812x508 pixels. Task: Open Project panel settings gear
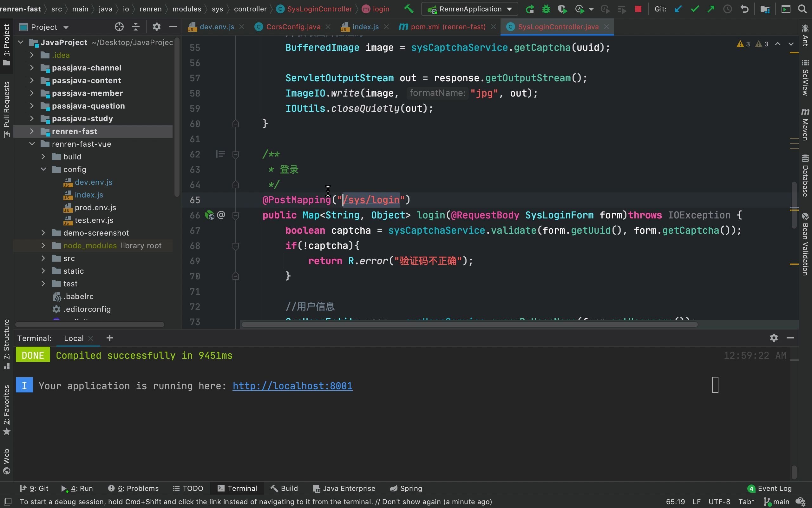coord(156,27)
